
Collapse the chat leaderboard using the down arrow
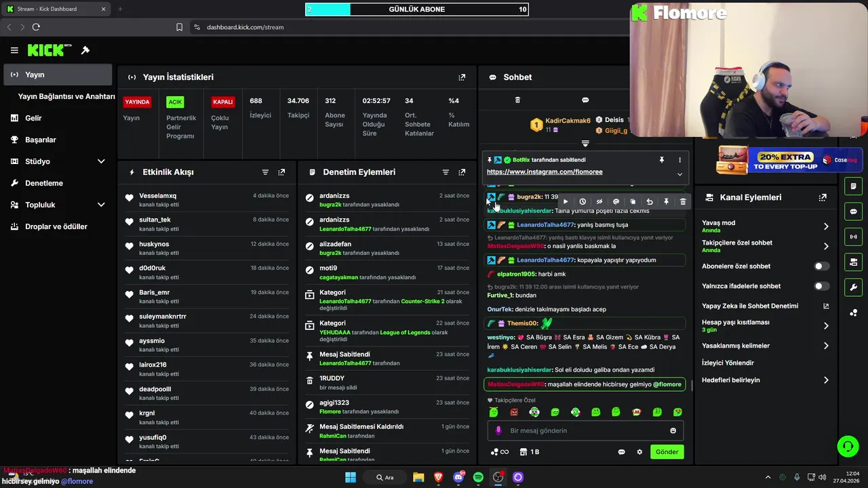click(585, 144)
